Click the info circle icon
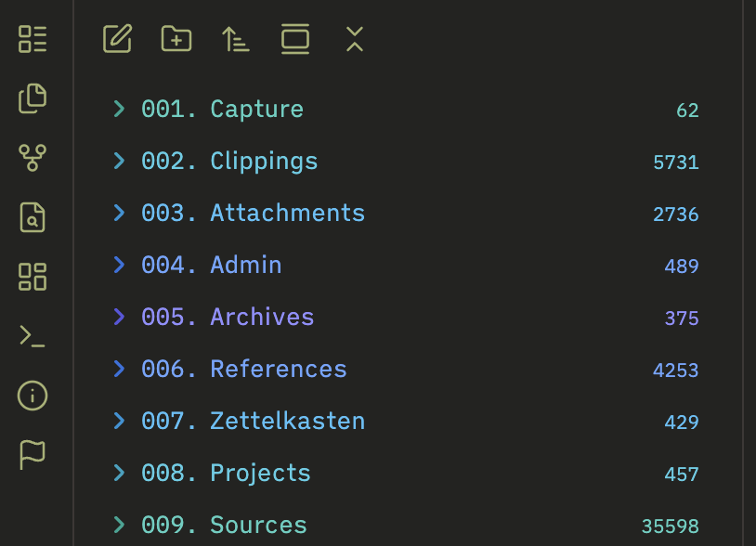Viewport: 756px width, 546px height. 33,396
